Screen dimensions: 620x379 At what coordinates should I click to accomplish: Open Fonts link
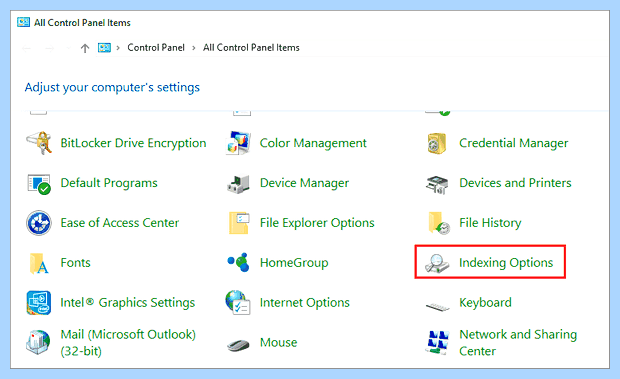click(76, 263)
